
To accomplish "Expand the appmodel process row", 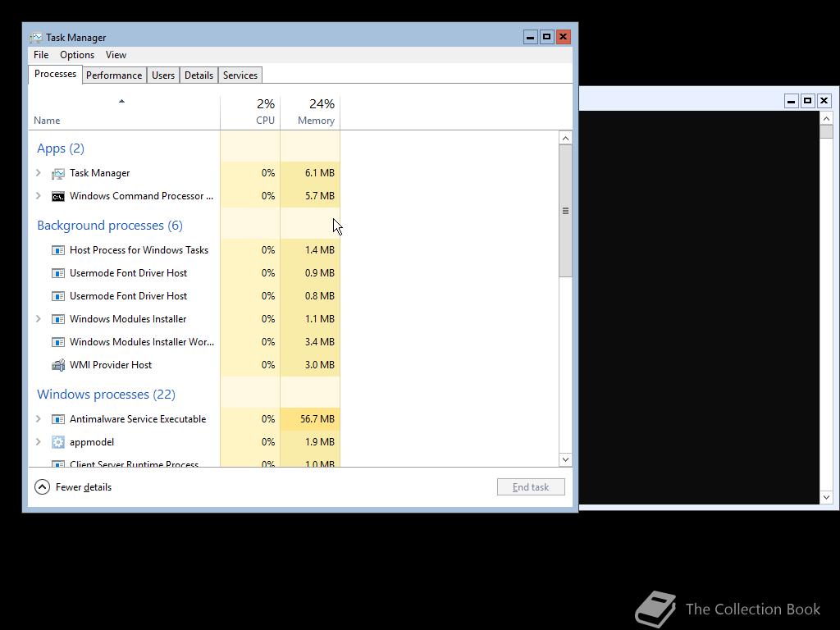I will coord(38,442).
